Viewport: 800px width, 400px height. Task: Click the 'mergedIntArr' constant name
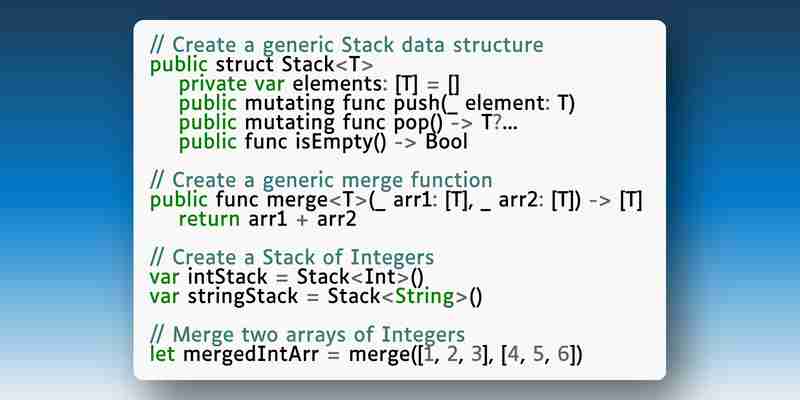click(251, 354)
